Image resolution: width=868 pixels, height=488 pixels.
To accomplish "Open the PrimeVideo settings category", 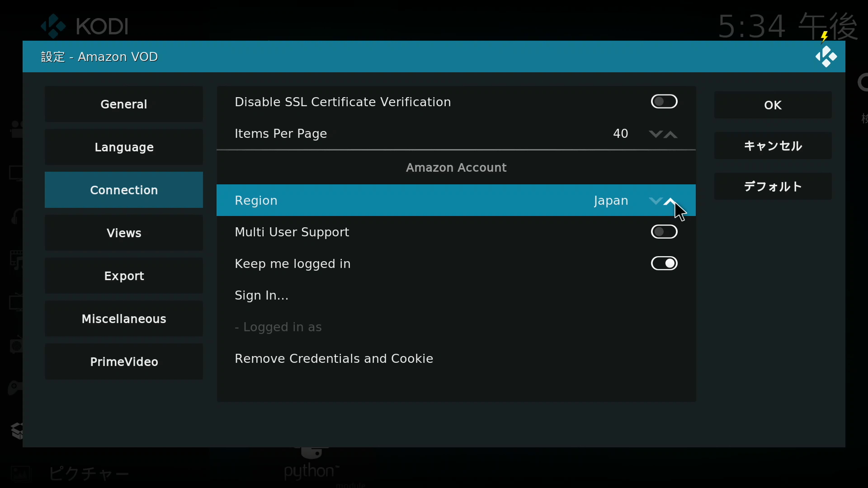I will (124, 361).
